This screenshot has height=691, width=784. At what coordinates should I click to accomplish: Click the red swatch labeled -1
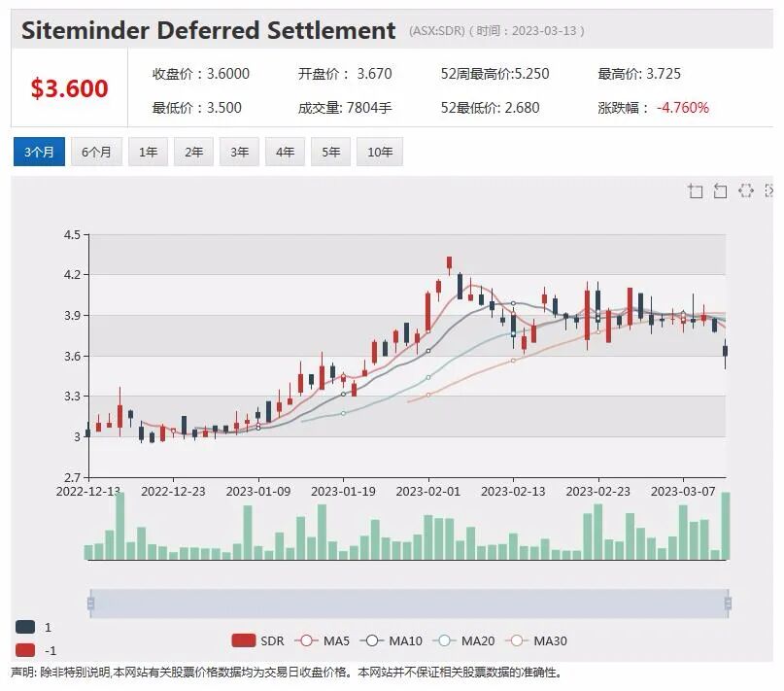(25, 650)
